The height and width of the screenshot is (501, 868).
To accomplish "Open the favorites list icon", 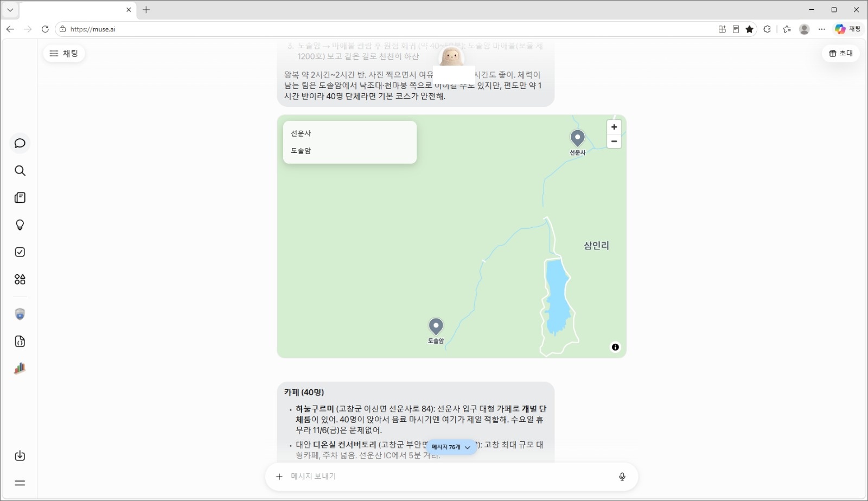I will pyautogui.click(x=787, y=29).
